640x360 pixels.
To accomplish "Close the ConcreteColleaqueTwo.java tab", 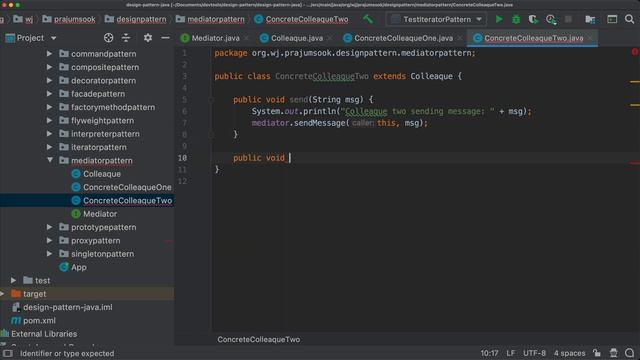I will pos(590,38).
